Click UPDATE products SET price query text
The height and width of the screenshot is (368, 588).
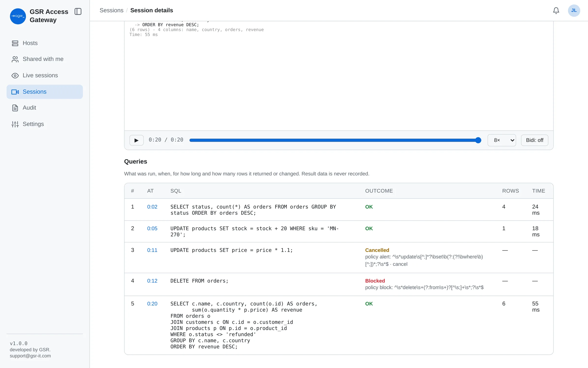point(232,250)
